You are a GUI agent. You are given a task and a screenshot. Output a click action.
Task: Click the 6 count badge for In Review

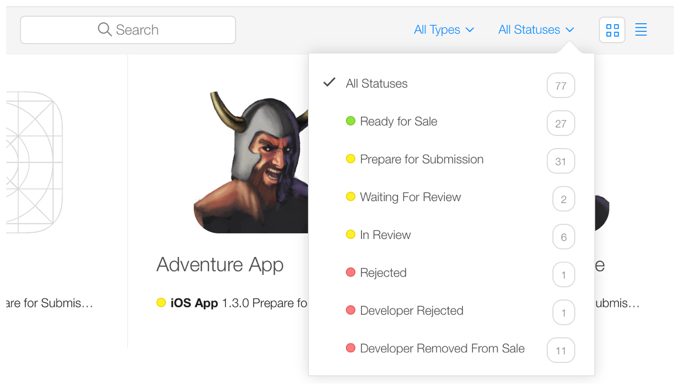coord(563,237)
